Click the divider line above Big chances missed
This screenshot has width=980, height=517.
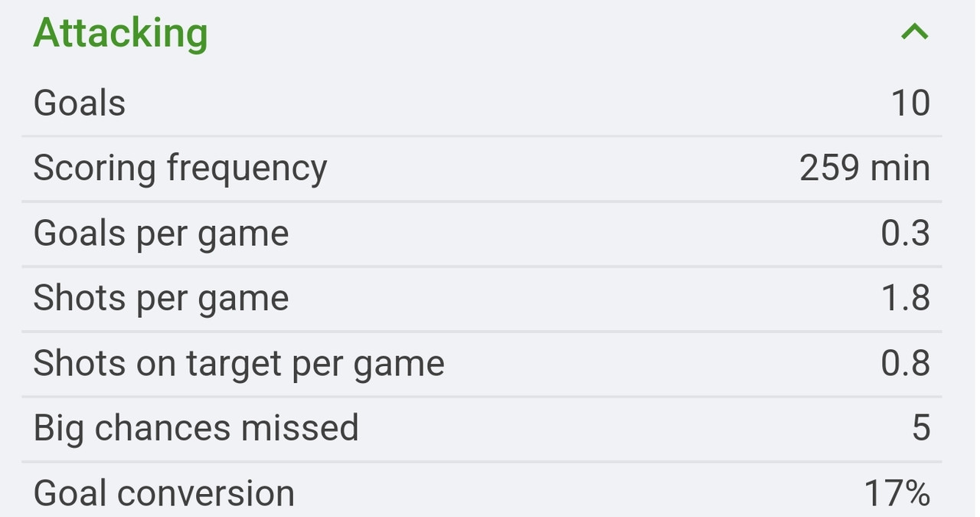(482, 396)
